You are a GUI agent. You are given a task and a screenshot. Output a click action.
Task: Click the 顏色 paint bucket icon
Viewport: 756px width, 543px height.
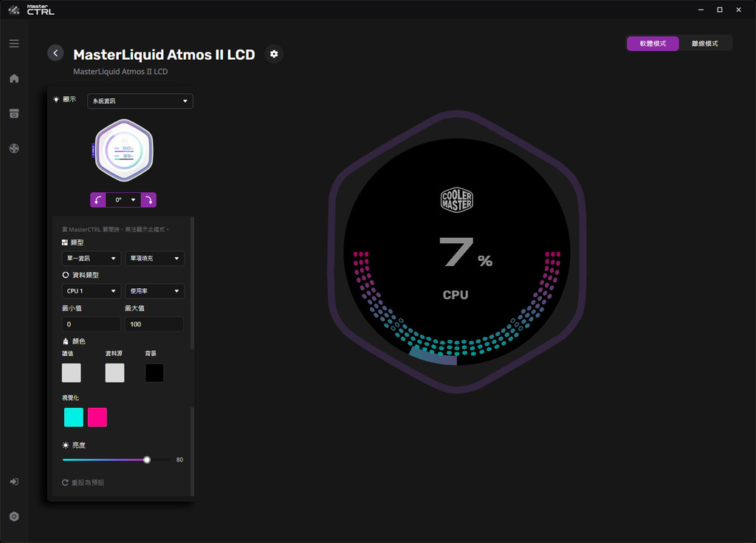66,341
